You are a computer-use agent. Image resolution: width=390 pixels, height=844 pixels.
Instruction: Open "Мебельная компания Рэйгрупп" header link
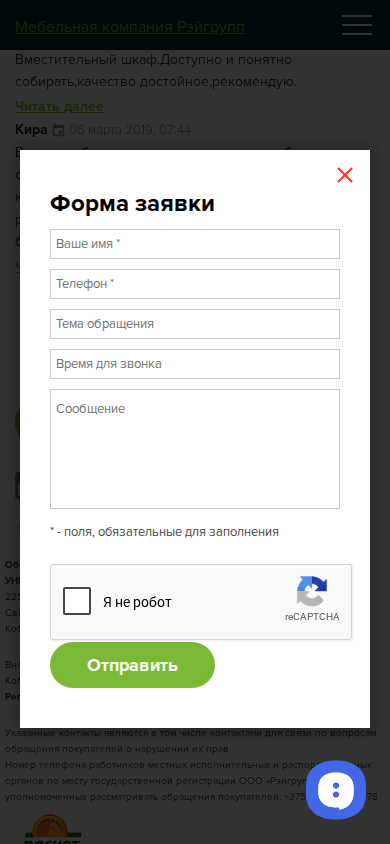(130, 27)
